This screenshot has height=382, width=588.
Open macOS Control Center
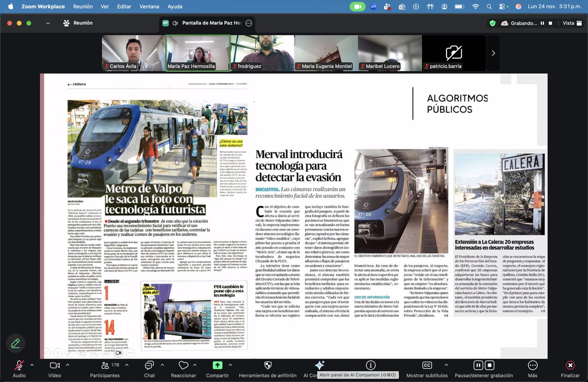tap(503, 6)
